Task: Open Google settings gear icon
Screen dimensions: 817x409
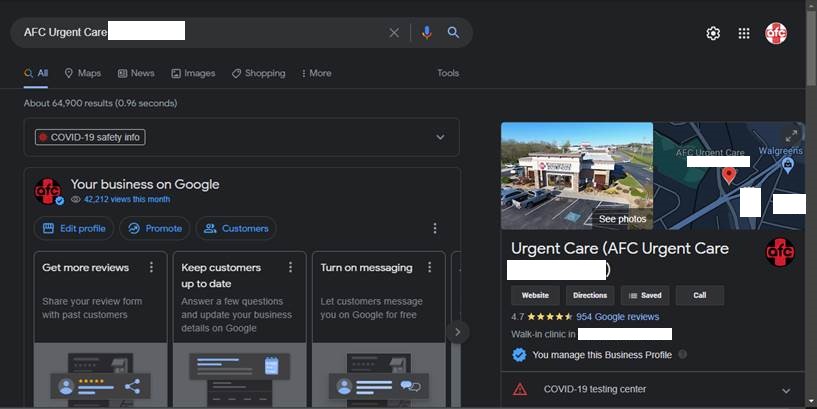Action: tap(713, 33)
